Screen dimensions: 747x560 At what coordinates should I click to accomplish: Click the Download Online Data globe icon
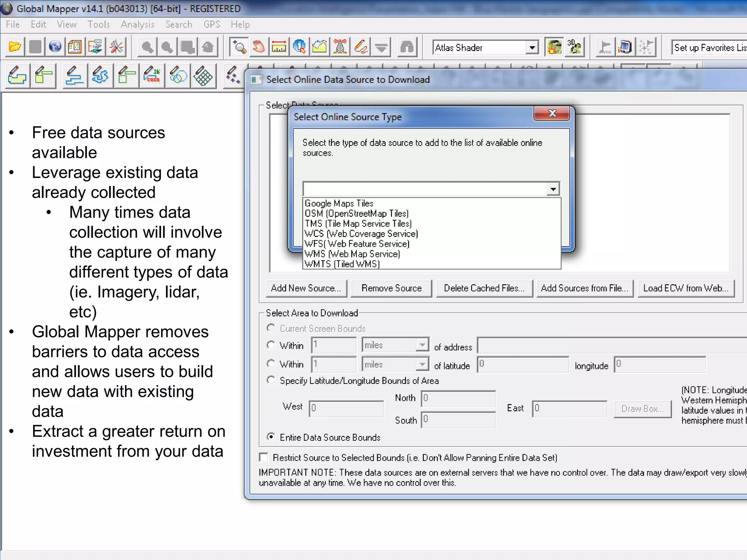pyautogui.click(x=55, y=47)
